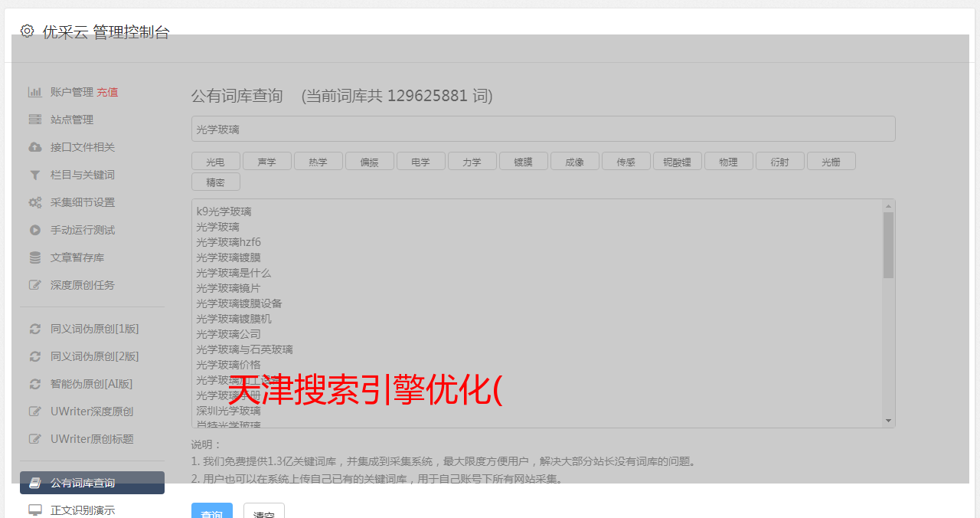The image size is (980, 518).
Task: Click the 清空 clear button
Action: [x=264, y=511]
